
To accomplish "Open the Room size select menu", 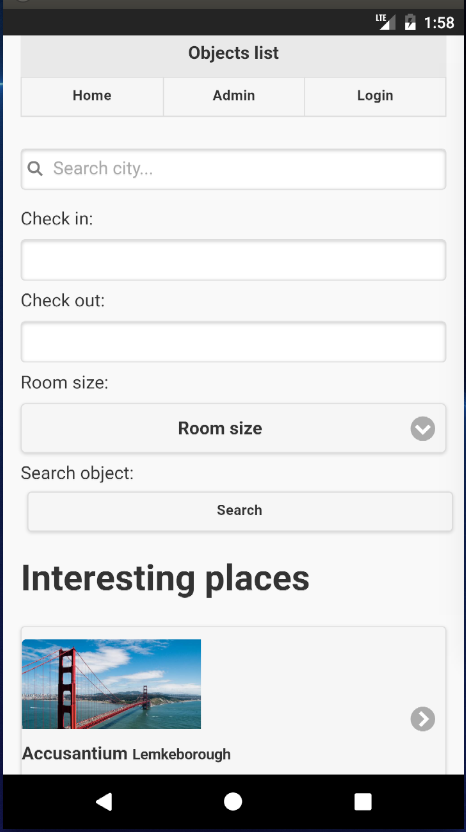I will pyautogui.click(x=233, y=428).
